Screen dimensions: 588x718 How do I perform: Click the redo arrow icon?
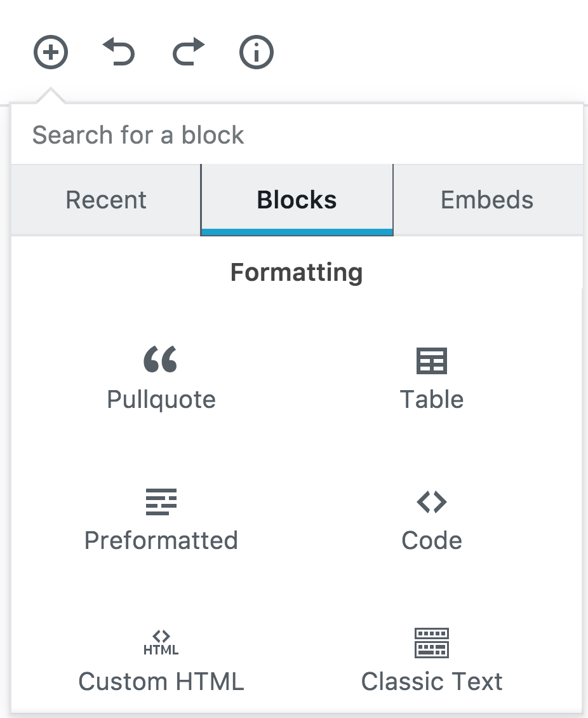point(188,51)
